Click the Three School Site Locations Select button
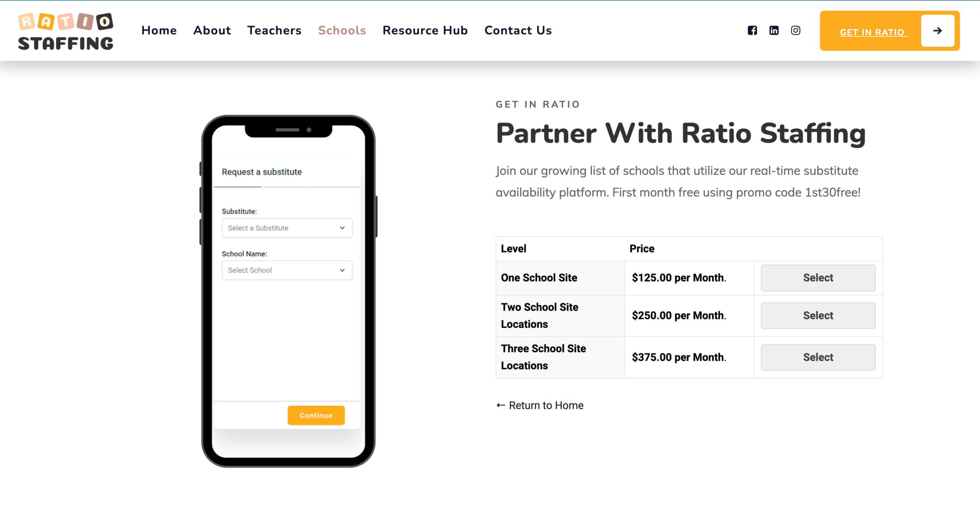This screenshot has width=980, height=512. [x=818, y=357]
